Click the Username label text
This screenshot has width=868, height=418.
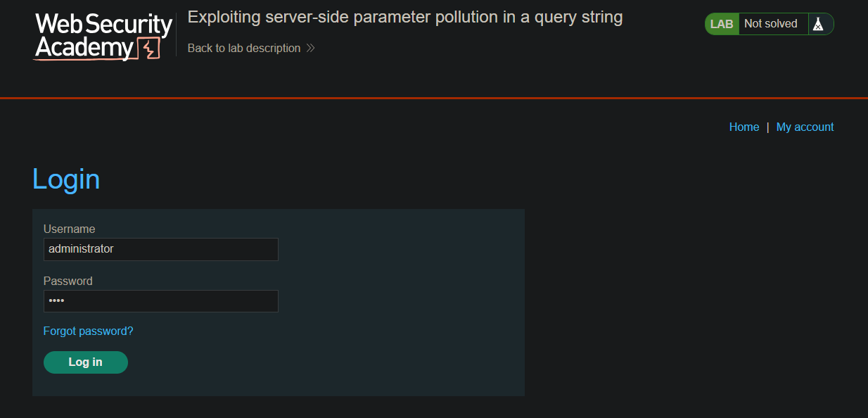click(69, 229)
